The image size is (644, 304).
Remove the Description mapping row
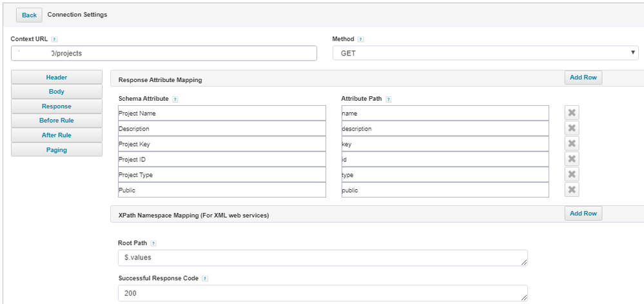pos(571,128)
